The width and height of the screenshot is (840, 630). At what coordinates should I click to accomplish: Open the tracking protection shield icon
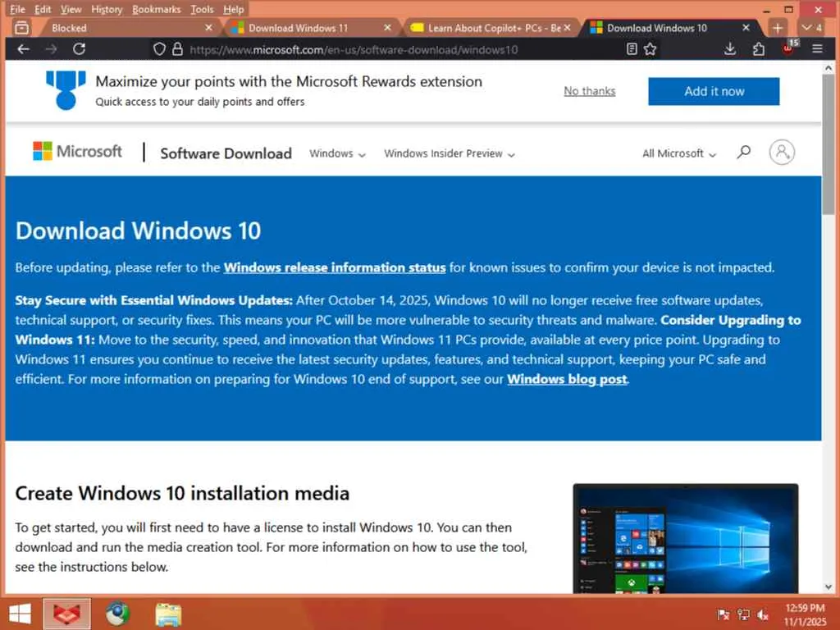tap(159, 49)
